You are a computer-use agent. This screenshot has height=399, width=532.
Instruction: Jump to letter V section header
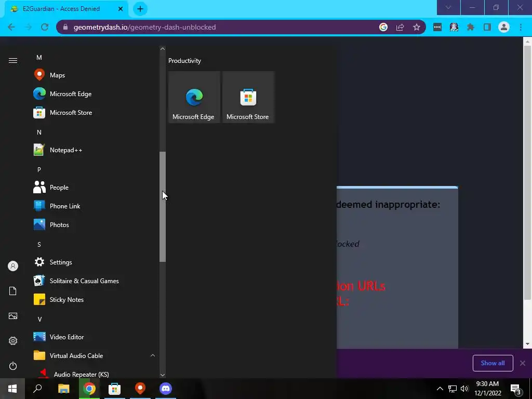point(39,320)
